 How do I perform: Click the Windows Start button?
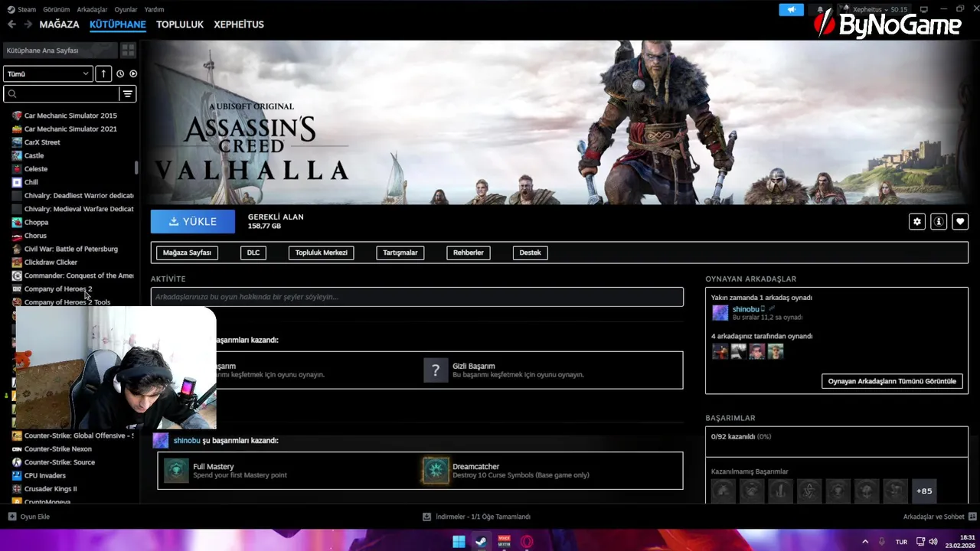pyautogui.click(x=459, y=542)
